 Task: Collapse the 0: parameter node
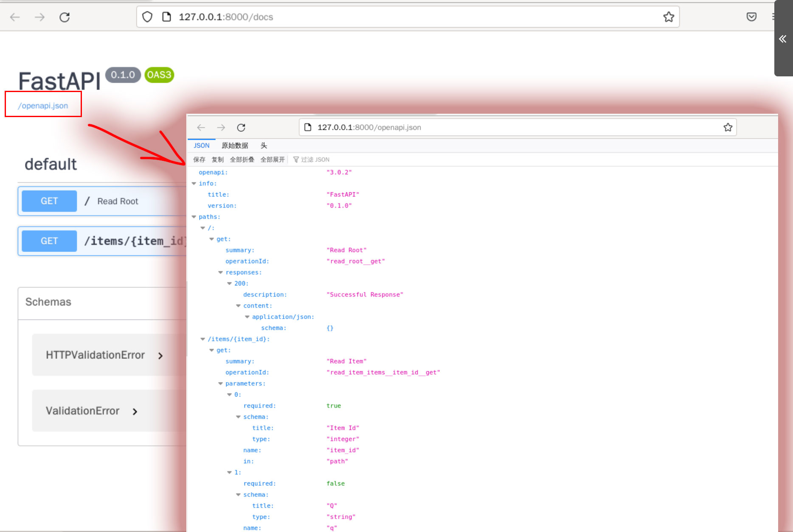point(230,395)
